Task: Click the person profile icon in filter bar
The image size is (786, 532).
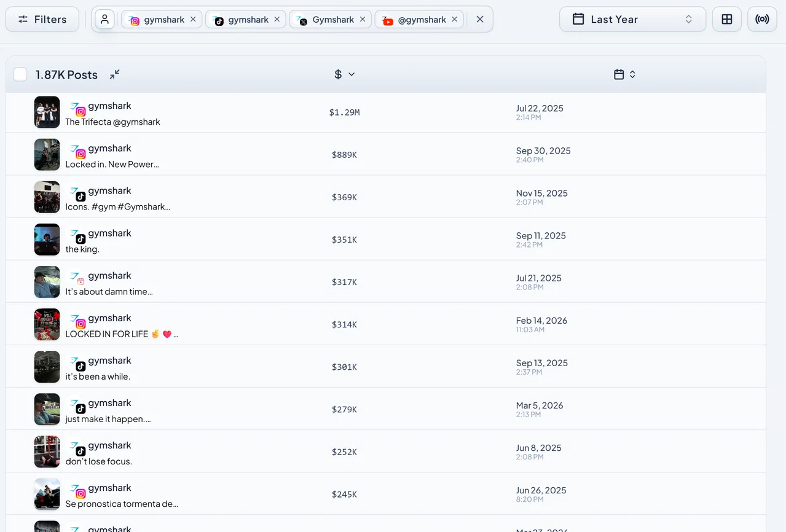Action: pyautogui.click(x=104, y=19)
